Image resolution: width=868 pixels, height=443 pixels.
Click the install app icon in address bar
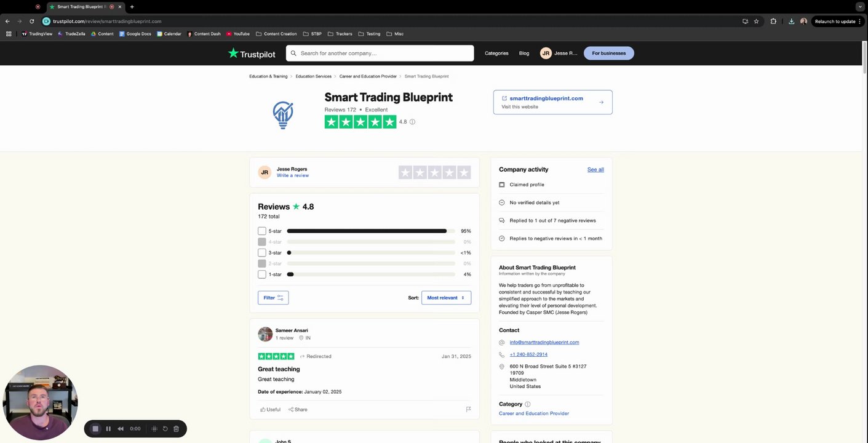[x=745, y=21]
